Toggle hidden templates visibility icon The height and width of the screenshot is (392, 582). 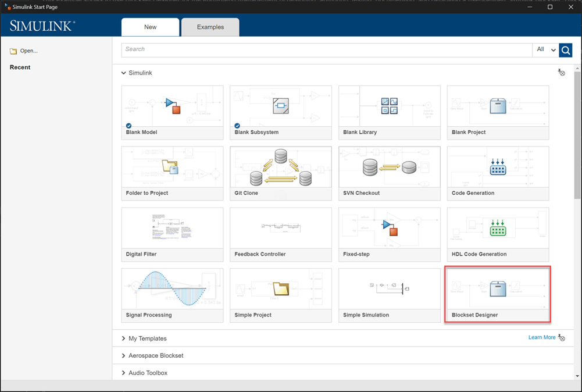pos(561,72)
